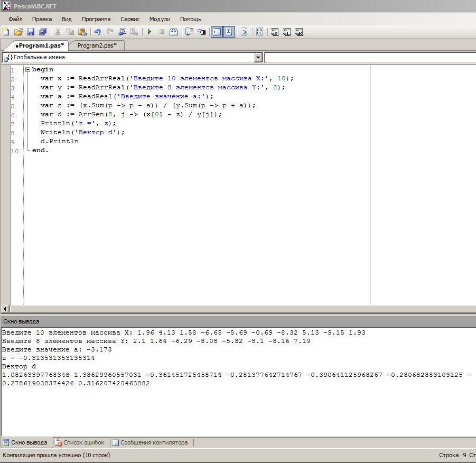
Task: Open the Файл menu
Action: coord(15,19)
